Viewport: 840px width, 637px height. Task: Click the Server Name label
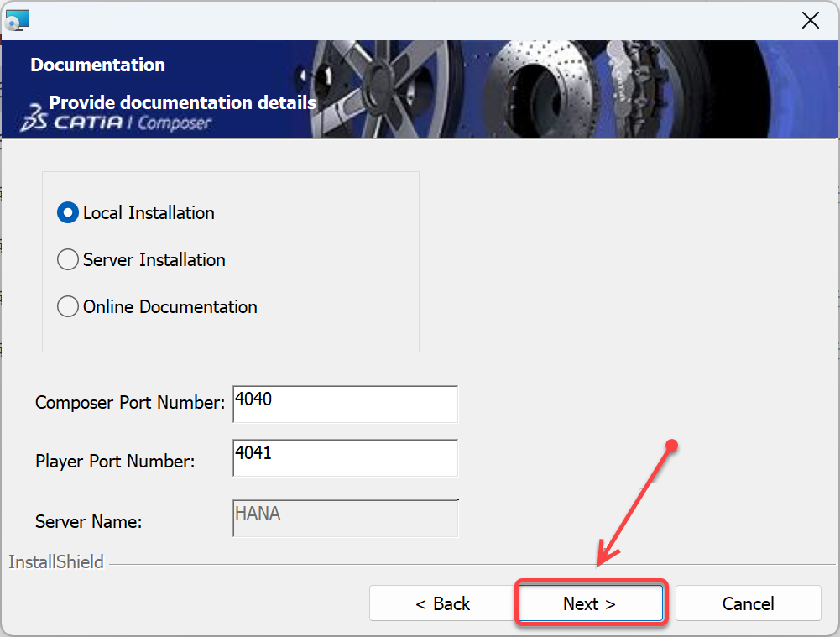tap(88, 521)
